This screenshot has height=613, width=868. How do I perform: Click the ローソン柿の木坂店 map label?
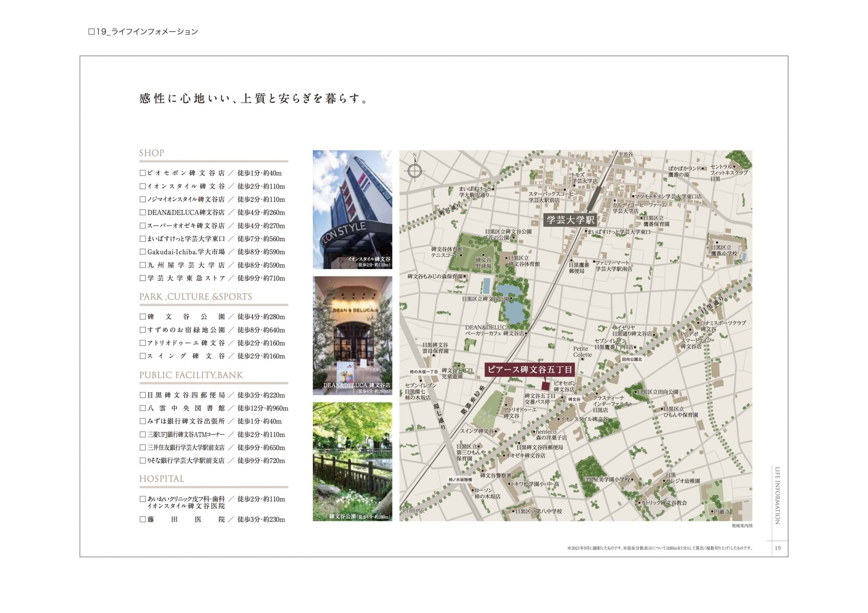[x=487, y=493]
